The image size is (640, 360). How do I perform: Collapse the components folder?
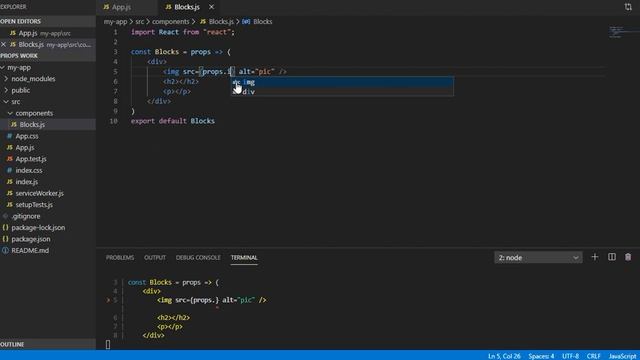(48, 113)
